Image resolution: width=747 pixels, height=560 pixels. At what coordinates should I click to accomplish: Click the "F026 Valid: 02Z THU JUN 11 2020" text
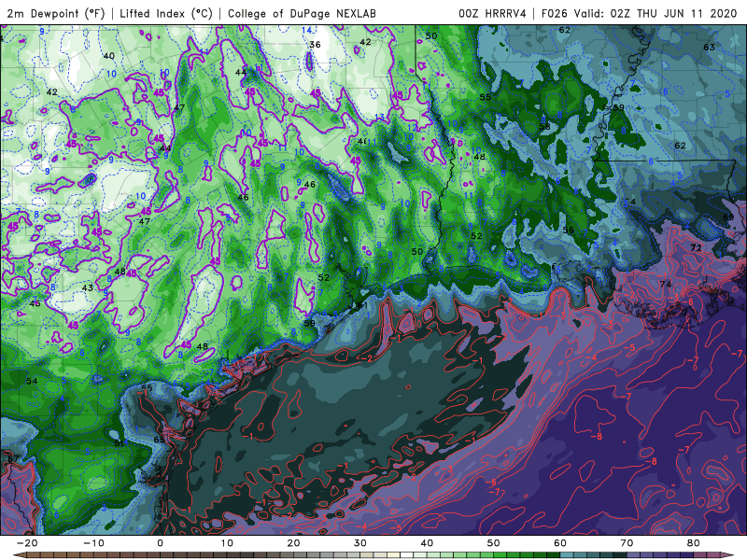click(x=639, y=13)
